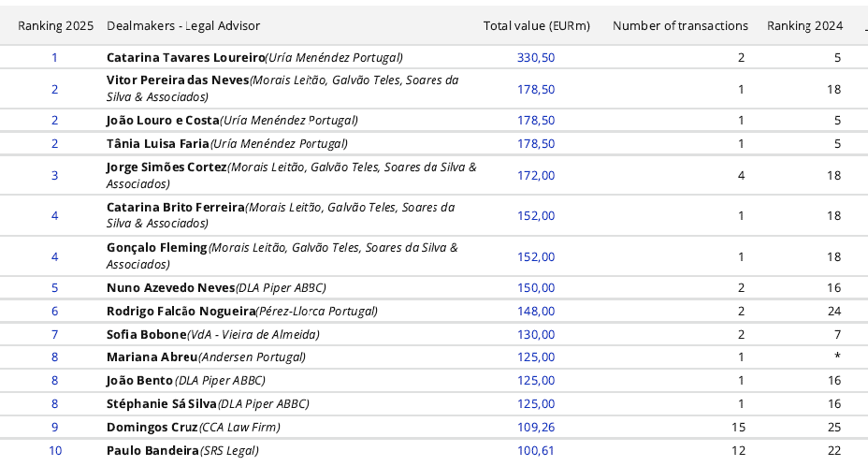Click João Louro e Costa name
The width and height of the screenshot is (868, 466).
[164, 120]
